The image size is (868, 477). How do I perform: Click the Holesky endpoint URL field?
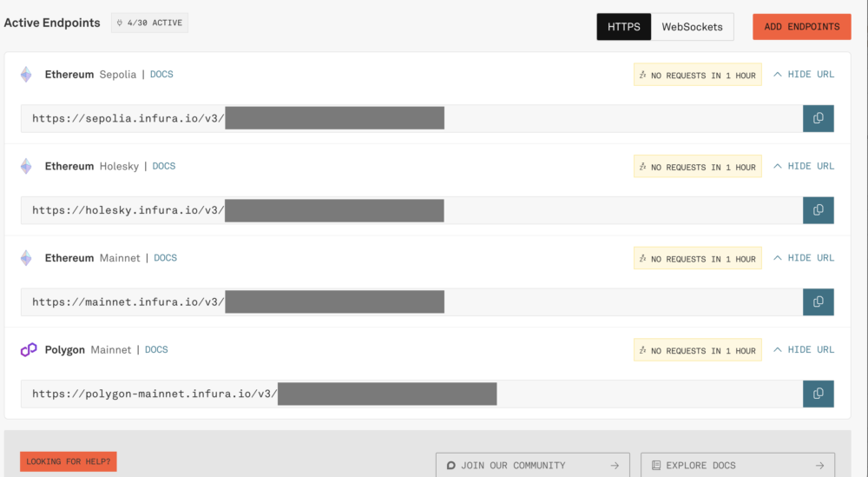pyautogui.click(x=411, y=210)
